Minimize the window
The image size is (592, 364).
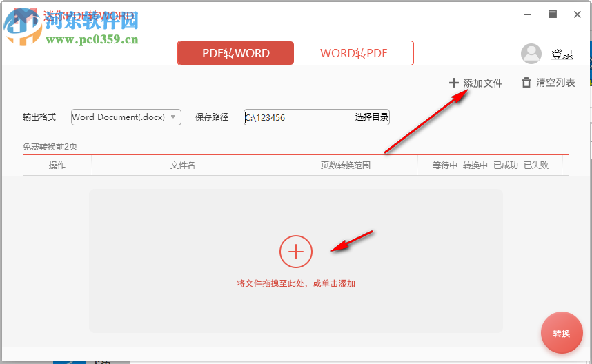pos(527,14)
